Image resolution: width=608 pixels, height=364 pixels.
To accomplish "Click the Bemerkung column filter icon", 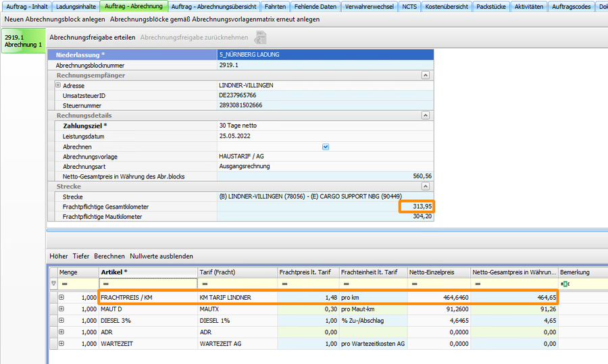I will click(565, 284).
